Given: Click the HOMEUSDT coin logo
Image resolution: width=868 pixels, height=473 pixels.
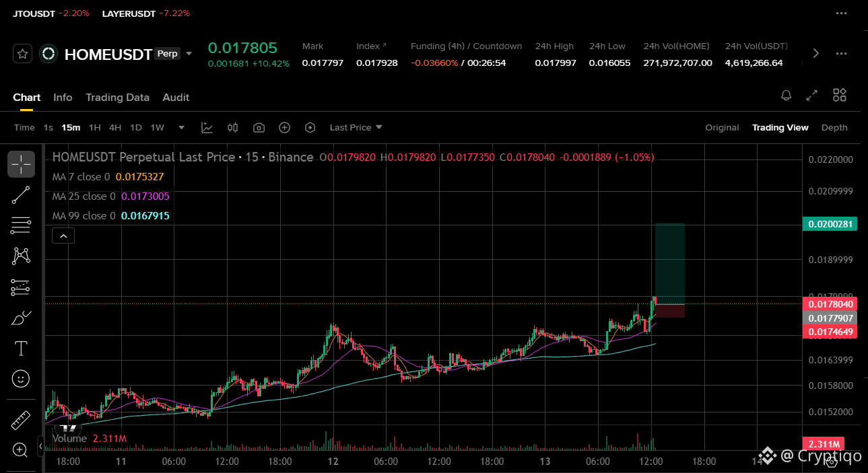Looking at the screenshot, I should (48, 54).
